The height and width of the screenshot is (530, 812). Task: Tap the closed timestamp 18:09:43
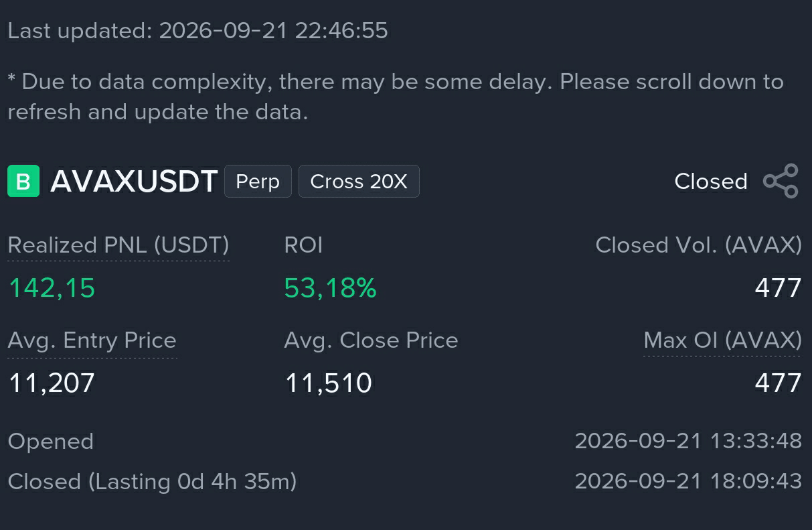(688, 481)
